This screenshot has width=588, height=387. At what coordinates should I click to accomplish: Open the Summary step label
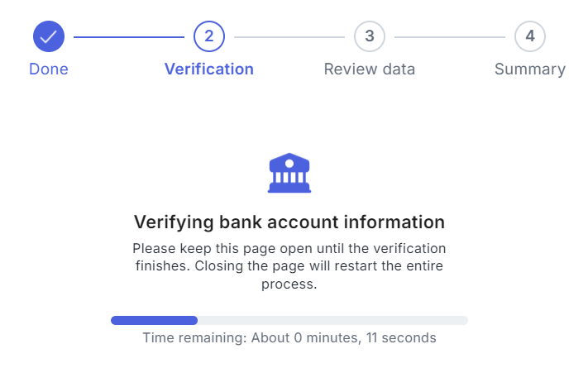coord(530,69)
